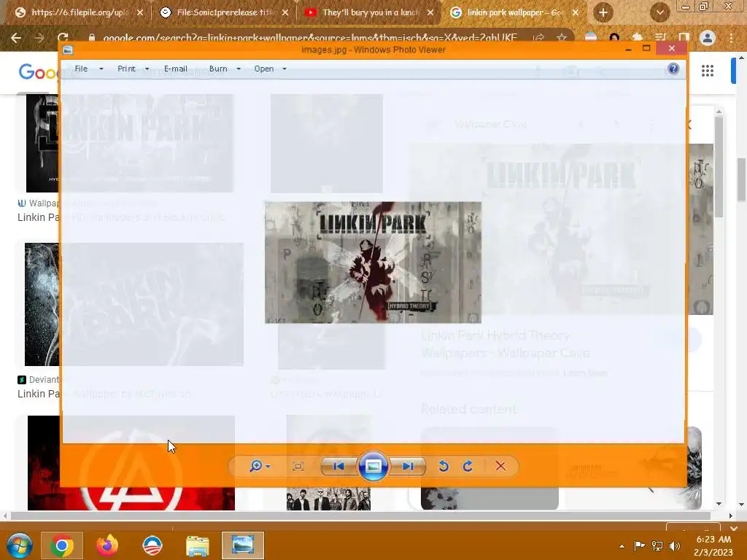Screen dimensions: 747x560
Task: Reload the Chrome page
Action: coord(63,38)
